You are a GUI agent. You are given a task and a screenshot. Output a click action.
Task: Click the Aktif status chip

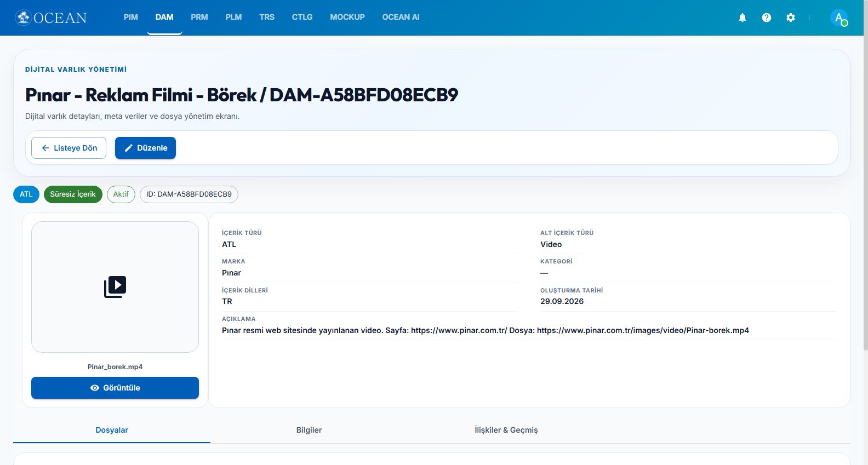click(121, 194)
